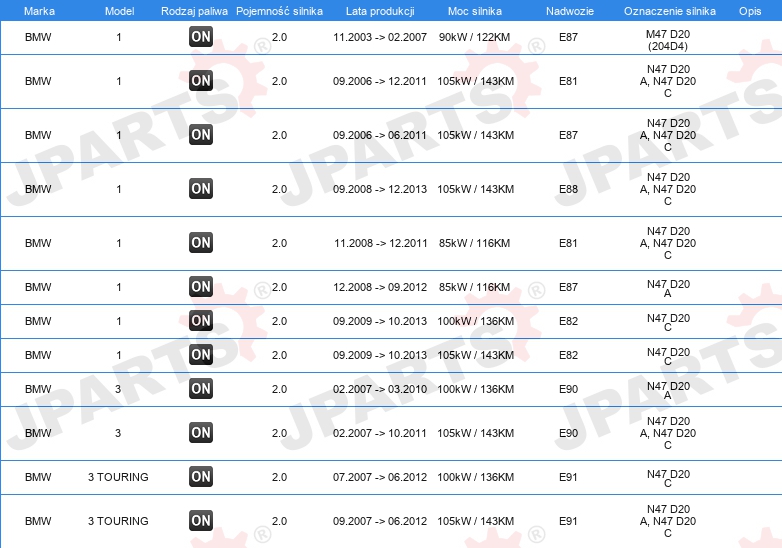
Task: Click the Lata produkcji column header
Action: click(x=380, y=11)
